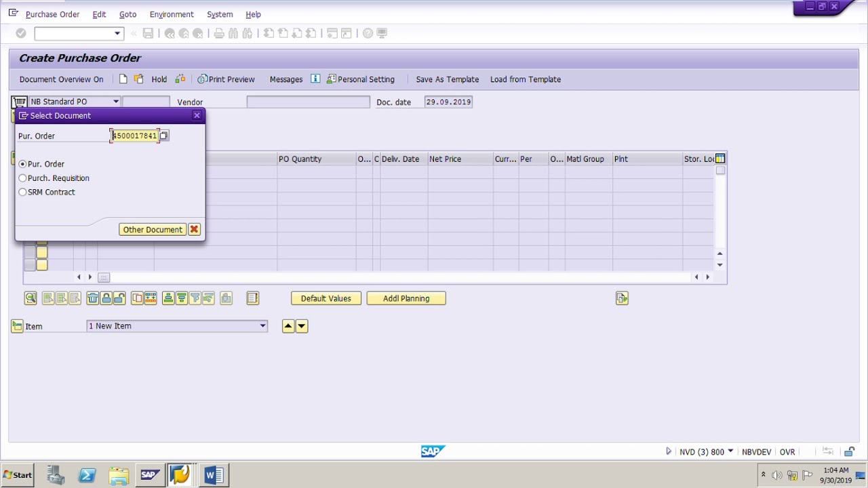868x488 pixels.
Task: Click the Deliv. Date column header
Action: 404,159
